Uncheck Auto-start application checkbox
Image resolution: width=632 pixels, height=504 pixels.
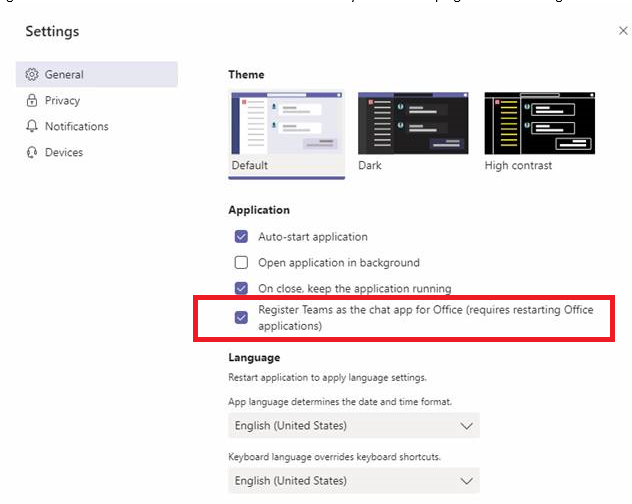[241, 237]
